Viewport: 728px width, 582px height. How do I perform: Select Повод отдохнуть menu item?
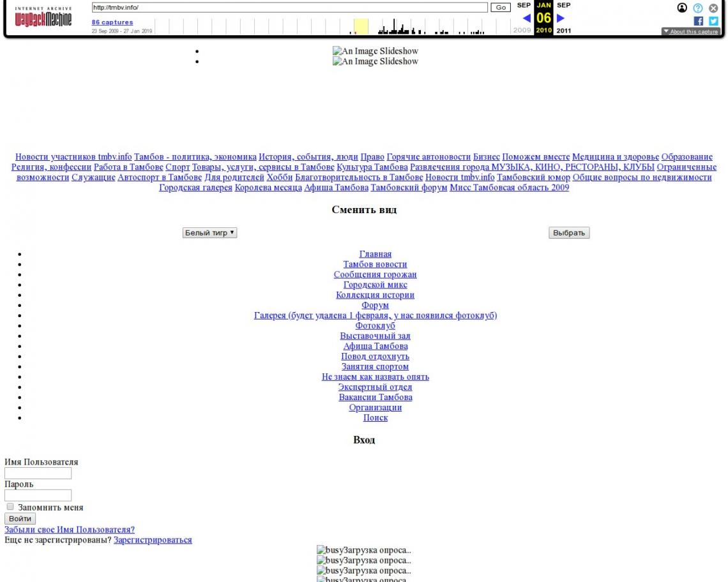point(375,357)
